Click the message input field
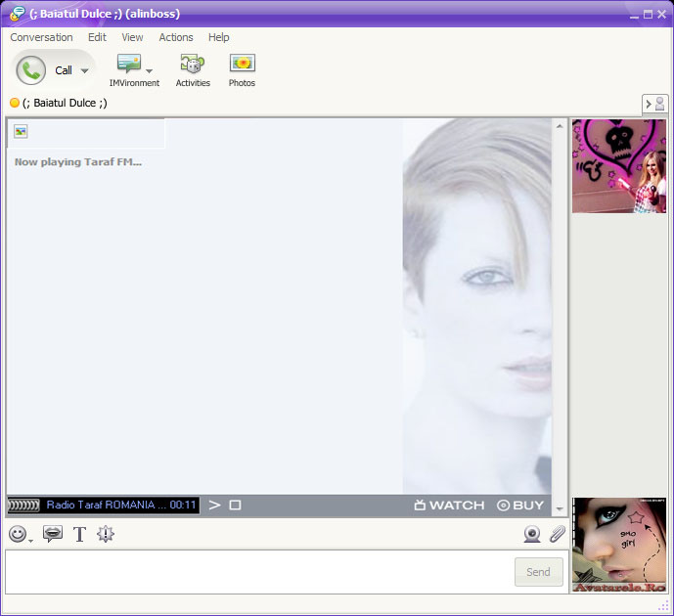This screenshot has height=616, width=674. 259,572
